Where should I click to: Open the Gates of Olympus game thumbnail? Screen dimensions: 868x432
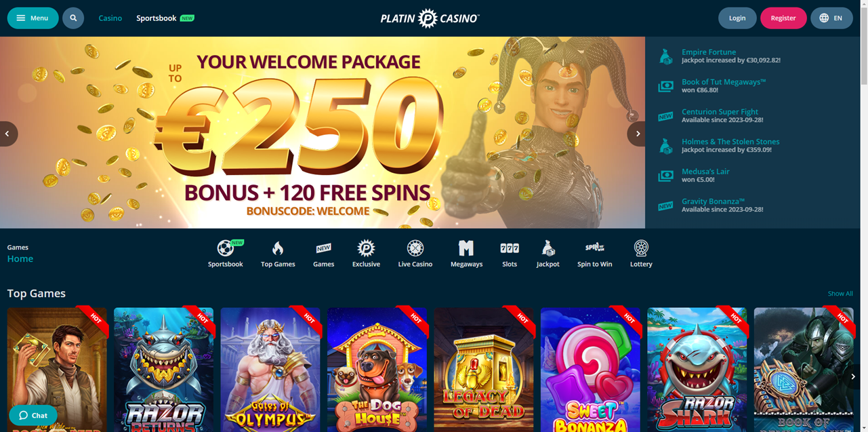[270, 370]
